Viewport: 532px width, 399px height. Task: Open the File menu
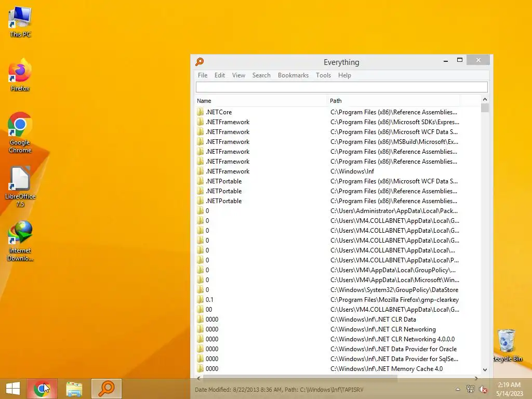click(x=203, y=75)
